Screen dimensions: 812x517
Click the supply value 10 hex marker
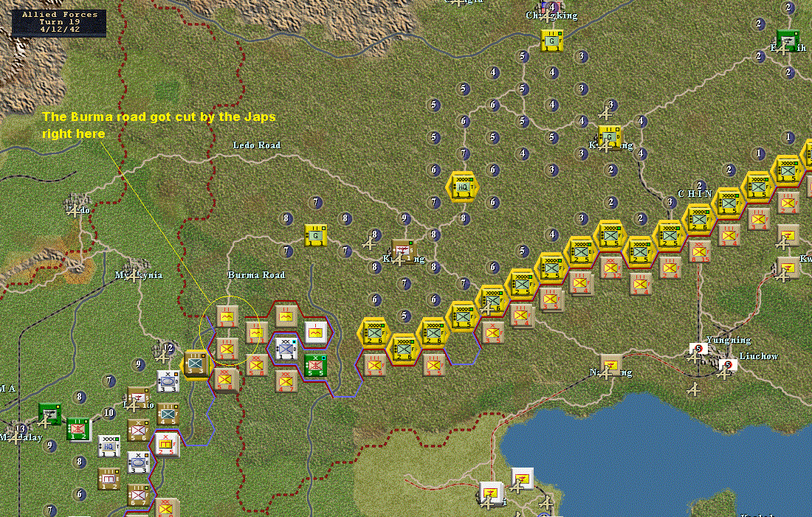pyautogui.click(x=109, y=413)
